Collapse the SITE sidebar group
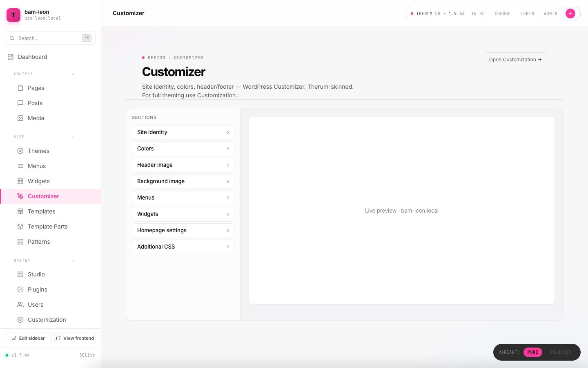Screen dimensions: 588x368 pos(73,137)
